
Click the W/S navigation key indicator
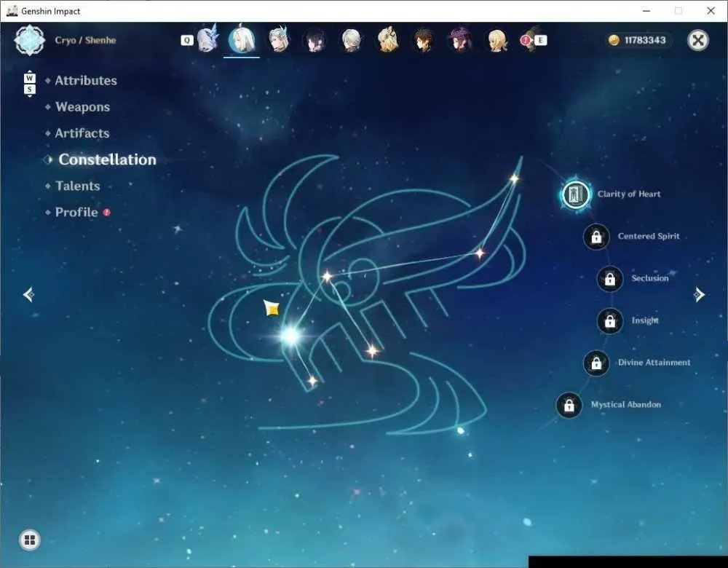click(x=29, y=84)
